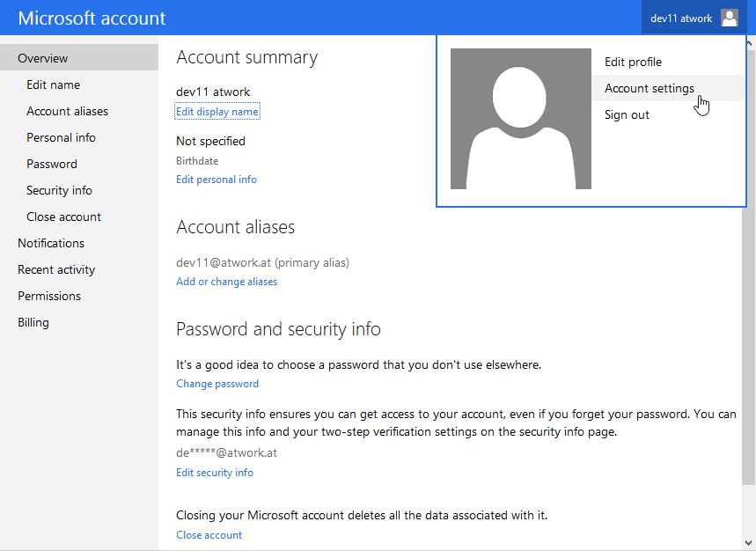Open the Edit security info link

215,473
